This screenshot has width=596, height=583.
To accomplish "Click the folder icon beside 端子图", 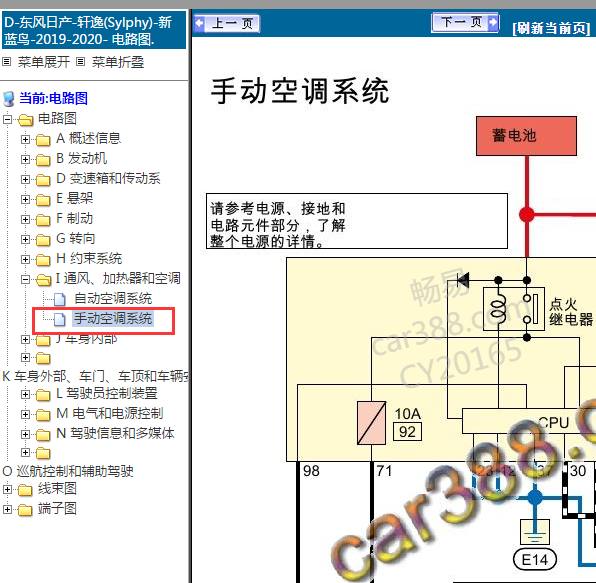I will (x=25, y=510).
